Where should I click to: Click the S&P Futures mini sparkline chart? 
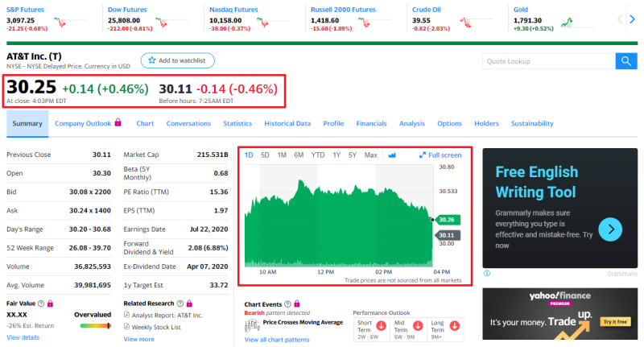(x=70, y=22)
